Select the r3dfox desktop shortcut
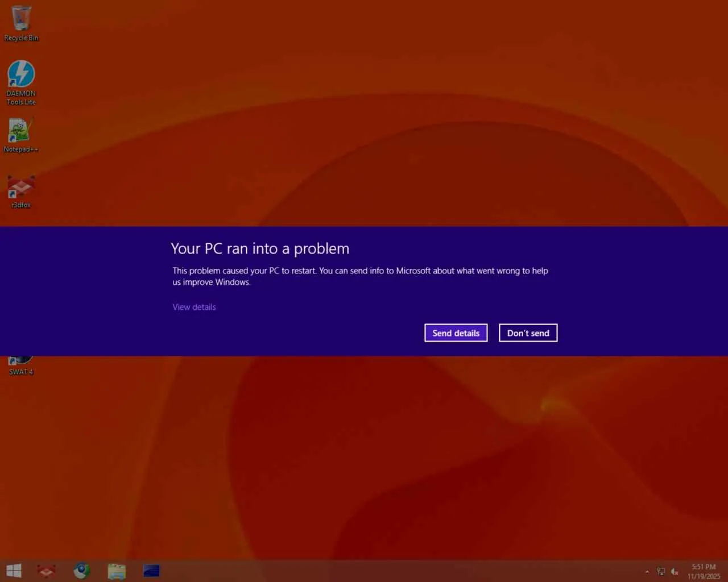This screenshot has width=728, height=582. (21, 192)
